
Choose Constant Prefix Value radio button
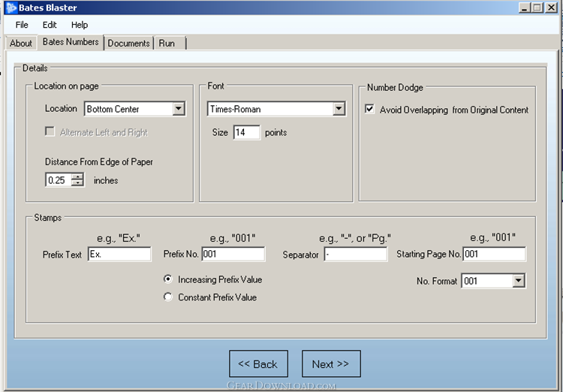click(167, 297)
